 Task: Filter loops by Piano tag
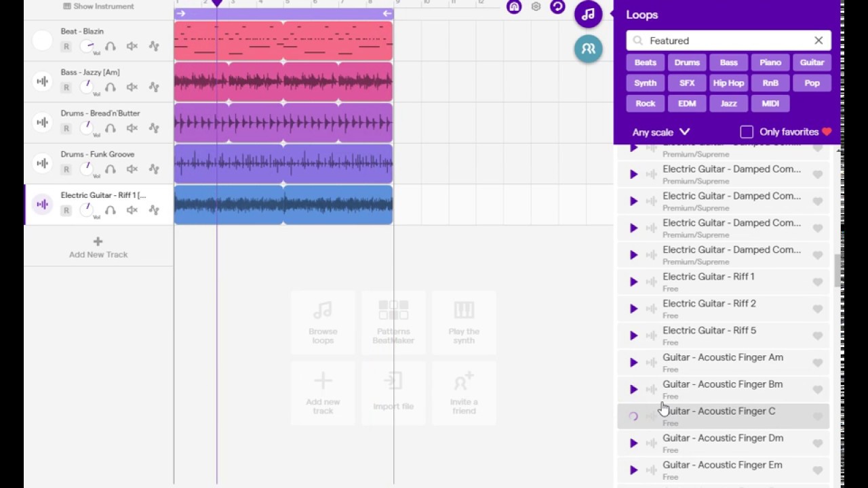click(x=770, y=62)
